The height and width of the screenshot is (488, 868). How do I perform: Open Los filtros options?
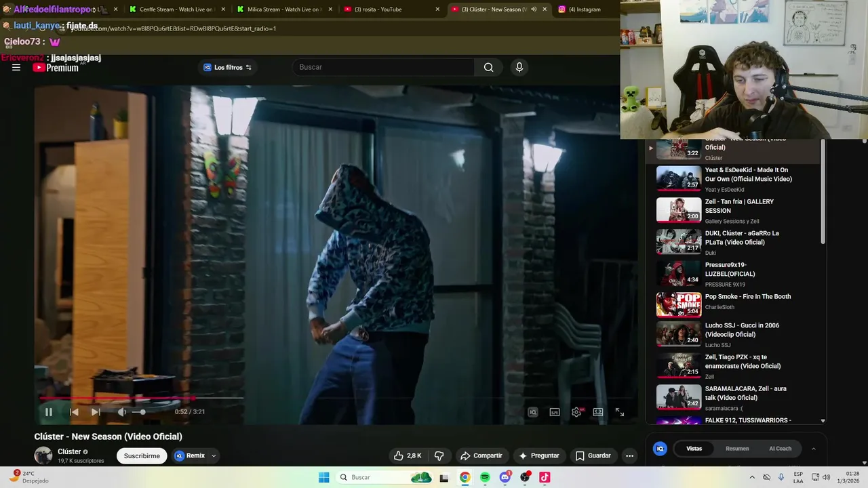click(x=227, y=67)
